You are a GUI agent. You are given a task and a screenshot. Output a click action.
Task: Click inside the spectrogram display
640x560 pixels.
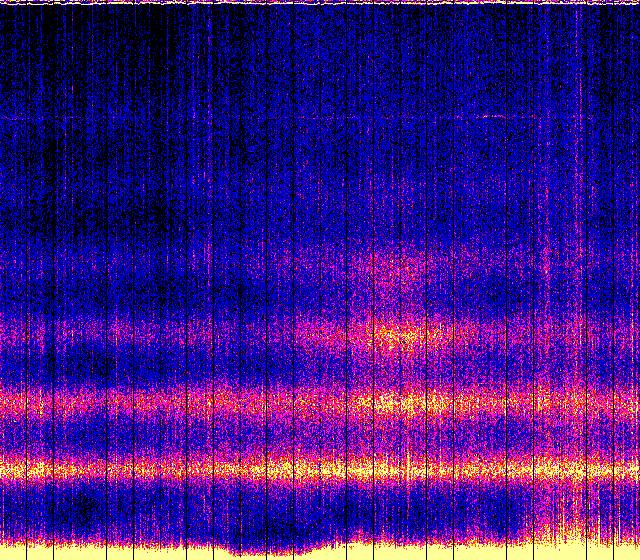pyautogui.click(x=320, y=280)
